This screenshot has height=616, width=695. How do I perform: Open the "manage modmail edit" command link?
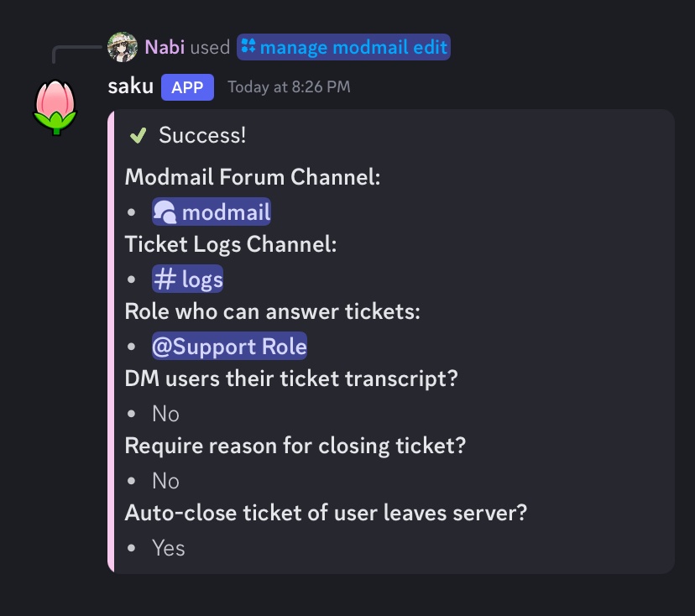click(353, 47)
